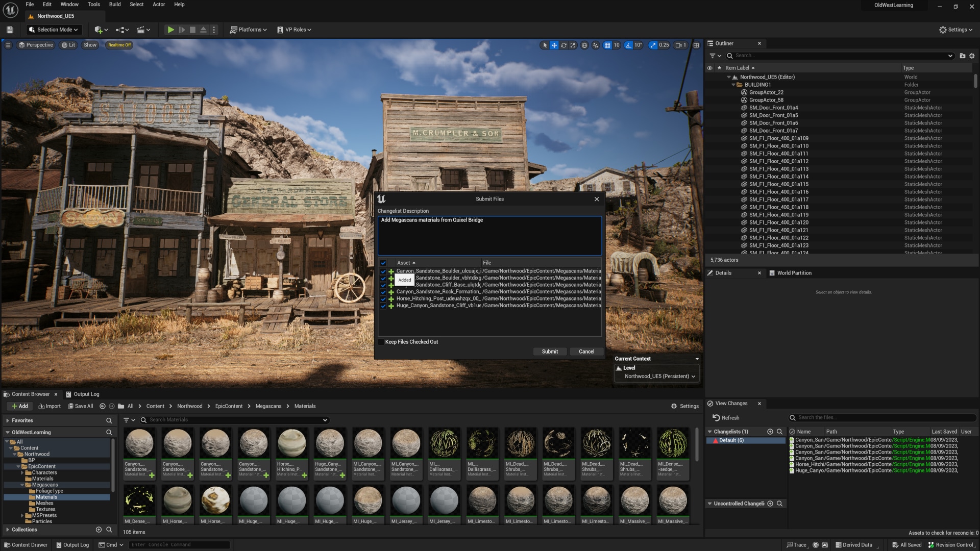The height and width of the screenshot is (551, 980).
Task: Collapse the BUILDING1 folder in Outliner
Action: coord(733,84)
